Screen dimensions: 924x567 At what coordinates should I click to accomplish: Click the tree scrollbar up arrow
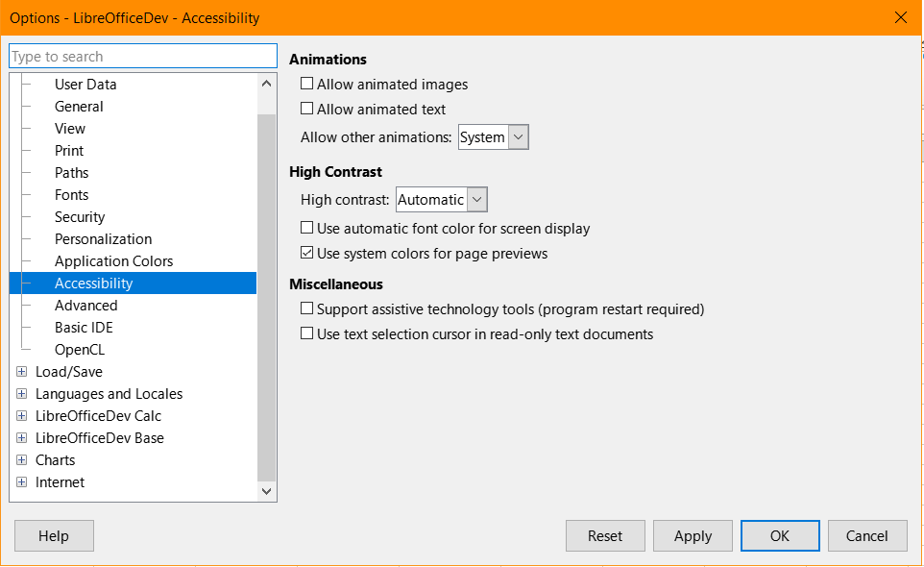pos(266,84)
